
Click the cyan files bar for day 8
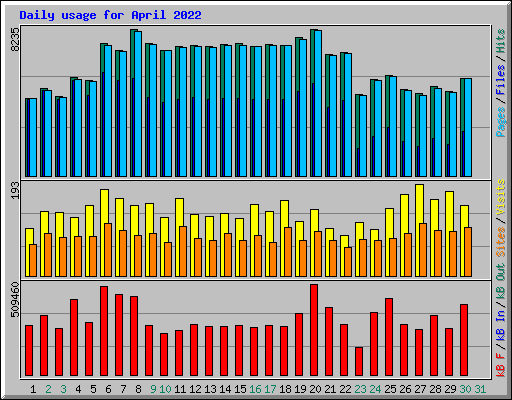[x=138, y=104]
